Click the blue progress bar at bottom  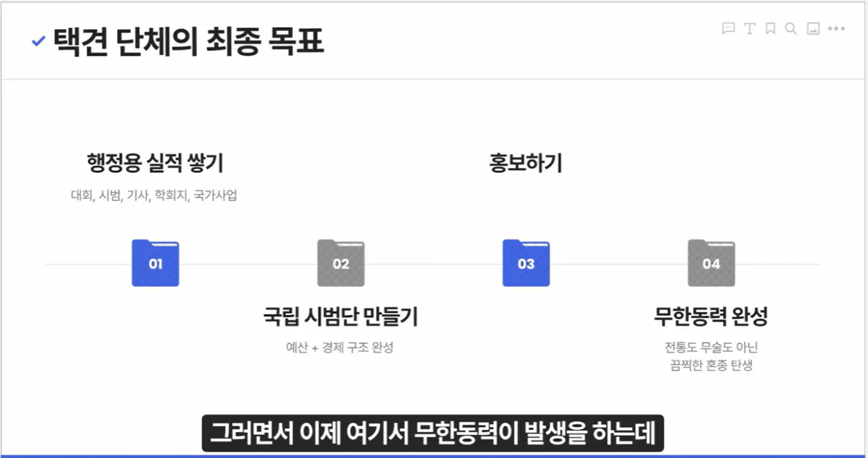coord(434,456)
